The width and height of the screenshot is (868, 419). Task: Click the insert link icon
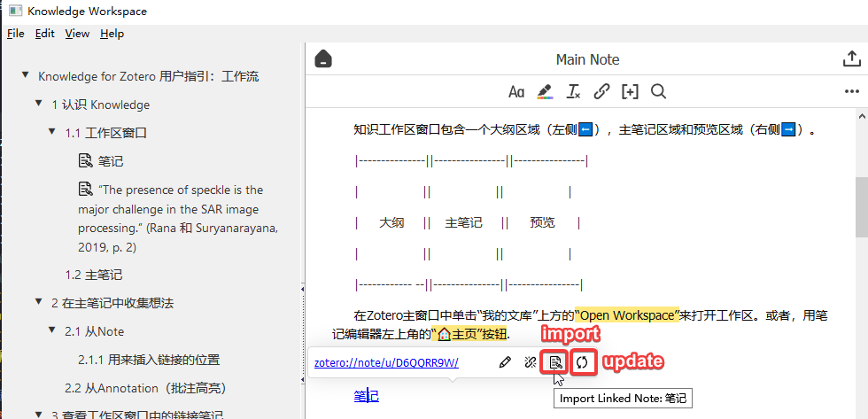[601, 91]
